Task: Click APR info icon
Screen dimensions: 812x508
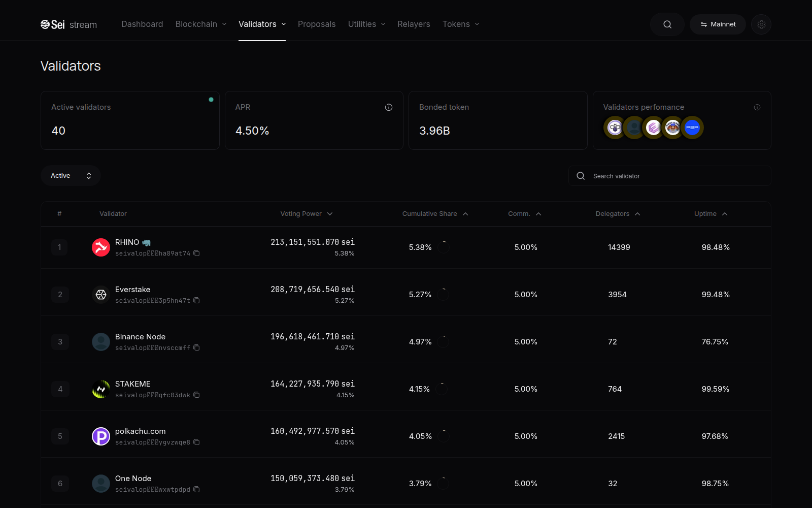Action: [x=389, y=107]
